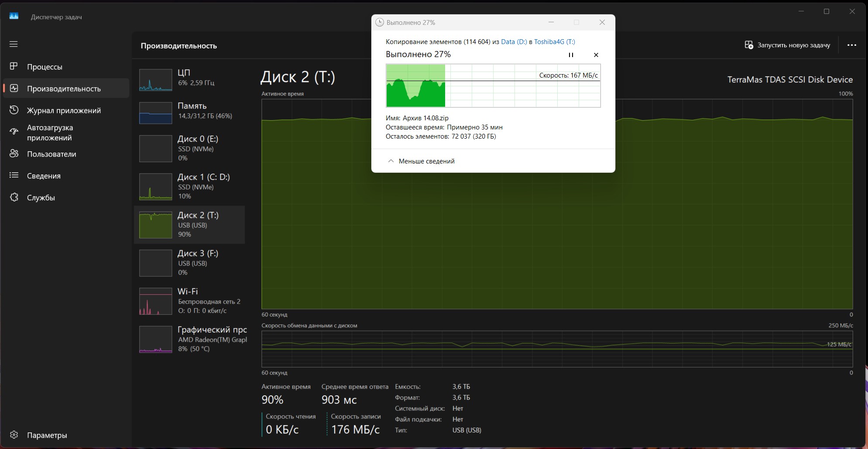Open the hamburger navigation menu

point(14,44)
